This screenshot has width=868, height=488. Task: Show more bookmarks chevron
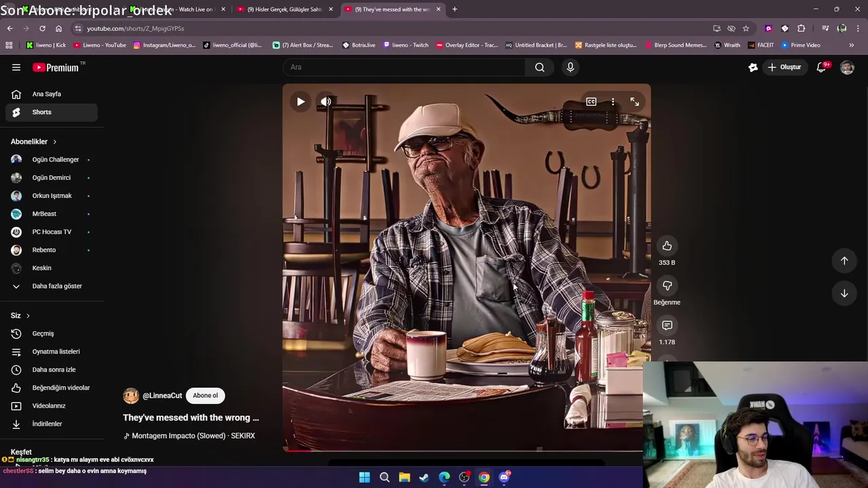click(x=852, y=45)
